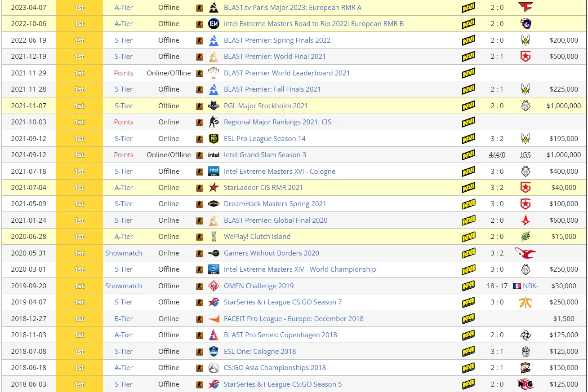The width and height of the screenshot is (588, 392).
Task: Open the Intel Extreme Masters XVI - Cologne link
Action: tap(280, 171)
